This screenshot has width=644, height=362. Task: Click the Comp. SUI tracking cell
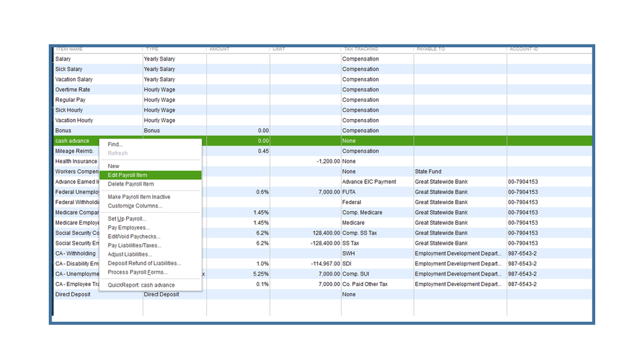tap(356, 274)
